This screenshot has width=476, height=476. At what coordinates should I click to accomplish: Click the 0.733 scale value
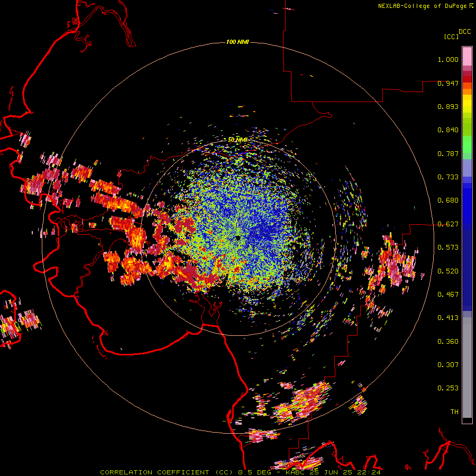[x=448, y=177]
